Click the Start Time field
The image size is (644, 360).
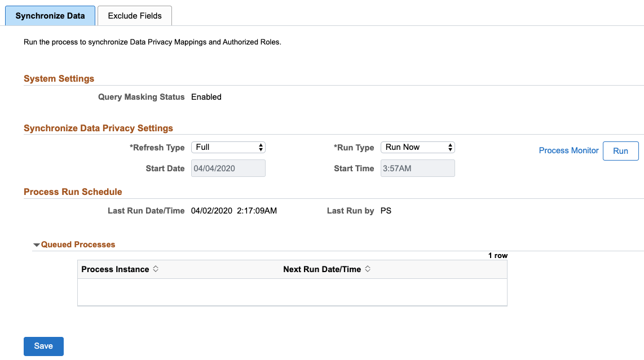point(418,168)
